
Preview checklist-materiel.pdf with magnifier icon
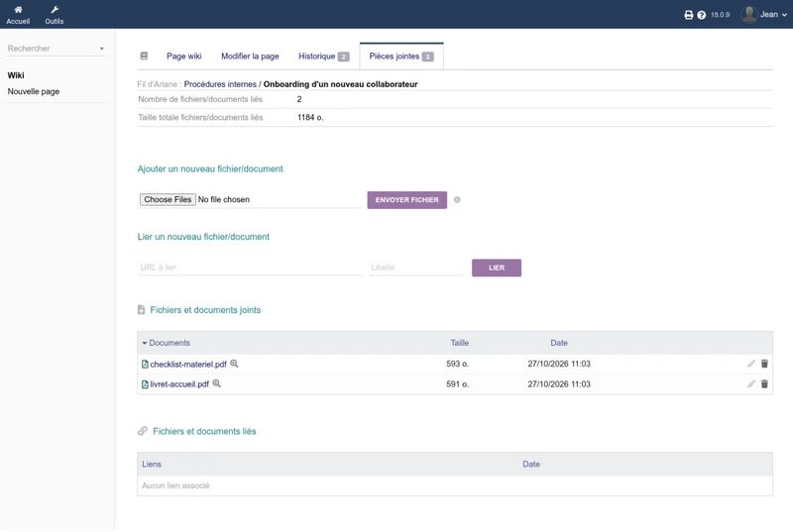pos(234,364)
